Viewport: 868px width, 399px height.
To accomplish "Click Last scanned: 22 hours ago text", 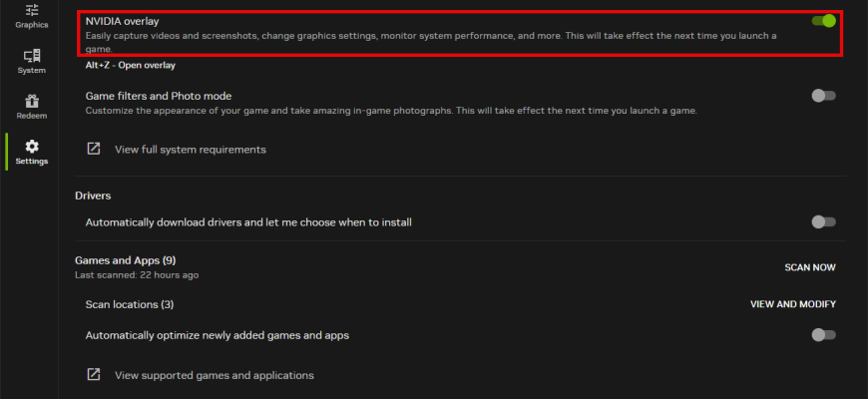I will [x=137, y=274].
